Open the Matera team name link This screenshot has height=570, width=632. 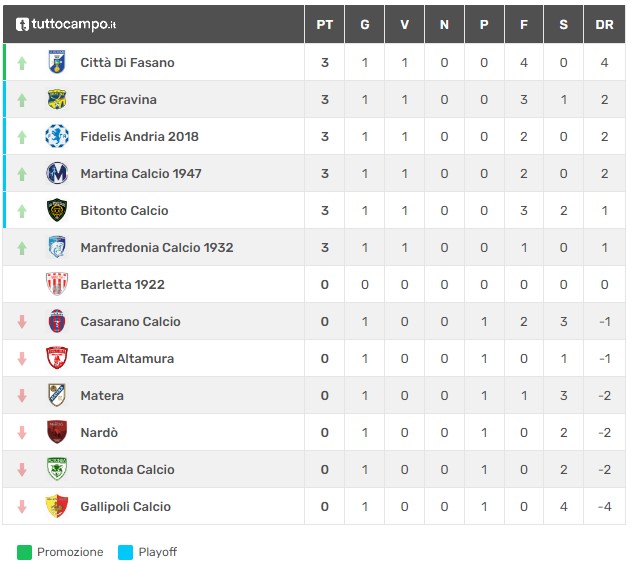(x=102, y=395)
